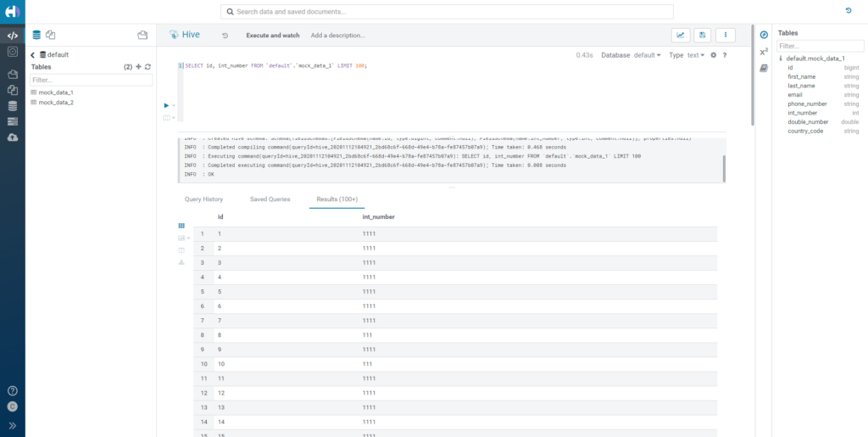The image size is (868, 437).
Task: Click the int_number value 111 in row 10
Action: pos(368,364)
